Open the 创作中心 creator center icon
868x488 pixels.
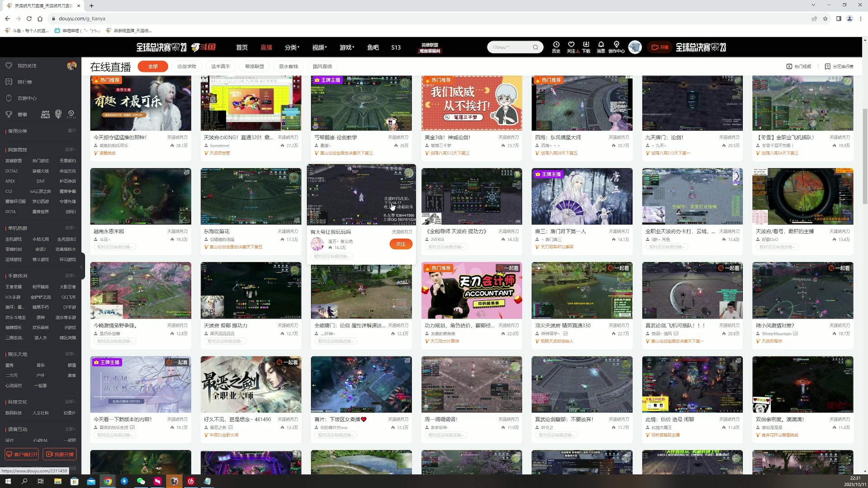tap(617, 47)
